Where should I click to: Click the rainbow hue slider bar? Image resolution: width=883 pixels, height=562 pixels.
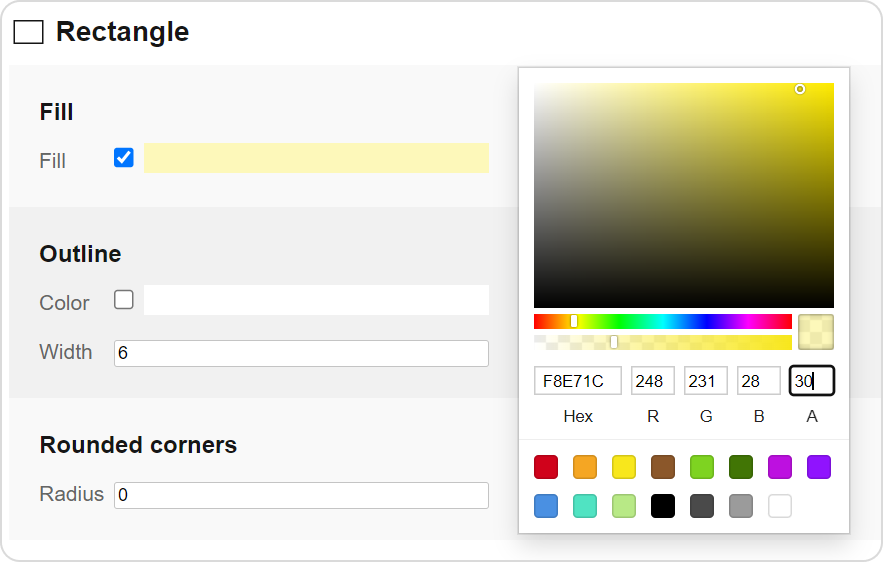point(662,321)
